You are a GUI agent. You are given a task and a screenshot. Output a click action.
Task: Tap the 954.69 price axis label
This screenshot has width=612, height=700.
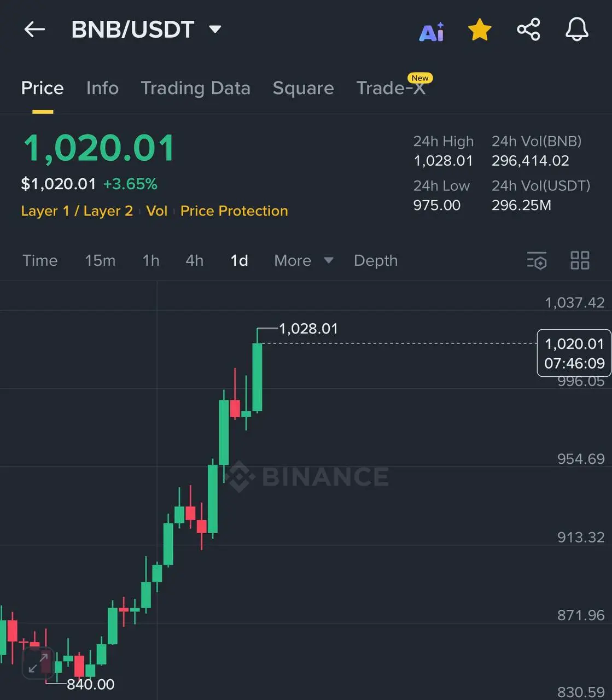pos(581,458)
